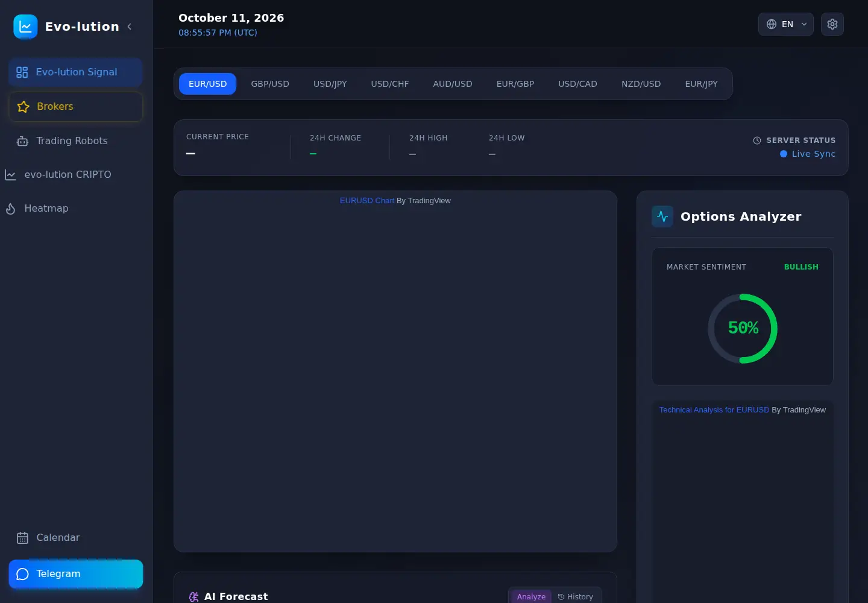Select the EUR/USD pair tab

click(208, 84)
